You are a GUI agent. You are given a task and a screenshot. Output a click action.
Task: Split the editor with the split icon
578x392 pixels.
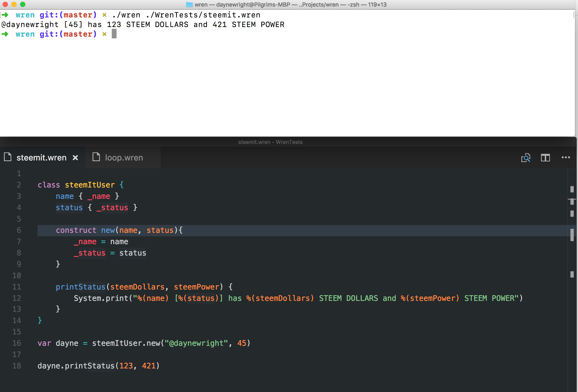click(545, 158)
